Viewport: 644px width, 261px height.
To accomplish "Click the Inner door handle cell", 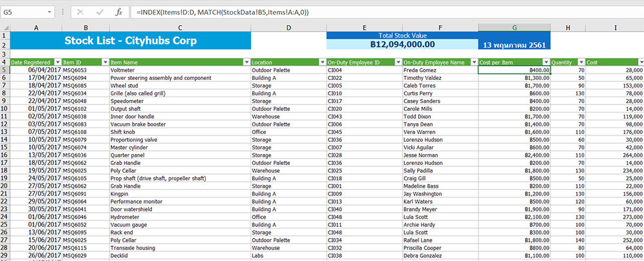I will click(180, 116).
